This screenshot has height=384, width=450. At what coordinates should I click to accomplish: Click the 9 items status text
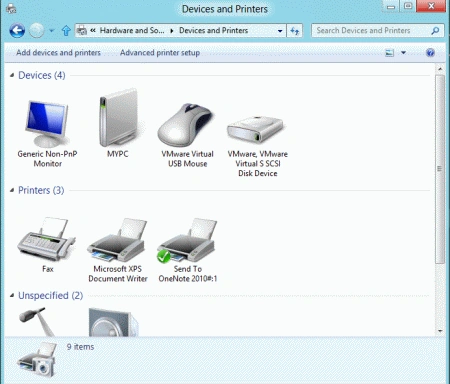(x=80, y=347)
